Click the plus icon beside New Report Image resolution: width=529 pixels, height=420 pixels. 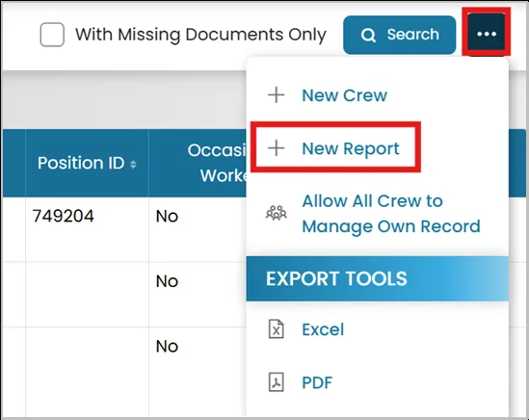click(276, 148)
